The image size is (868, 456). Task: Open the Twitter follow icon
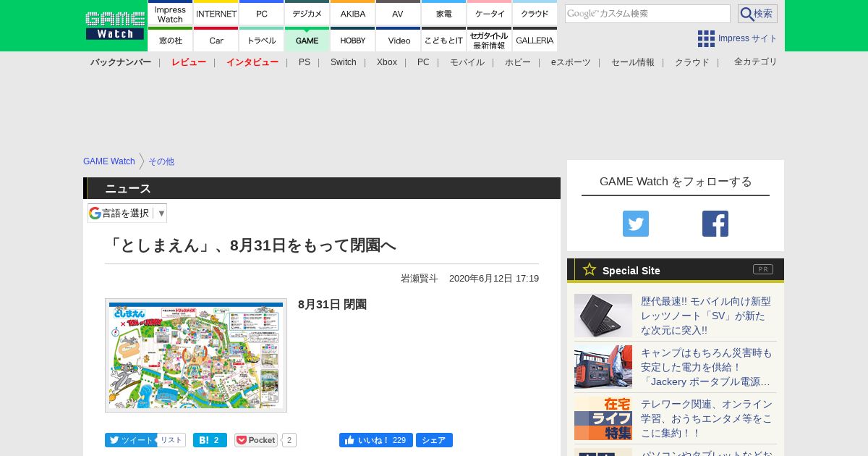click(636, 224)
